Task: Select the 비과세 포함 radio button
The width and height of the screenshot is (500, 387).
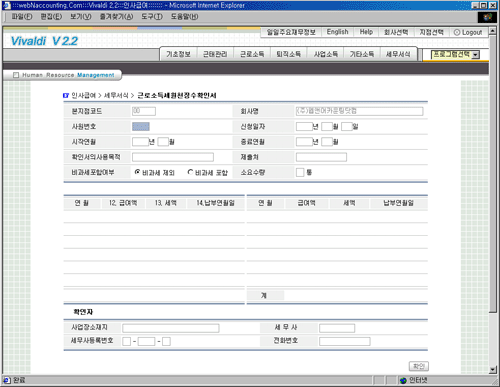Action: pyautogui.click(x=190, y=172)
